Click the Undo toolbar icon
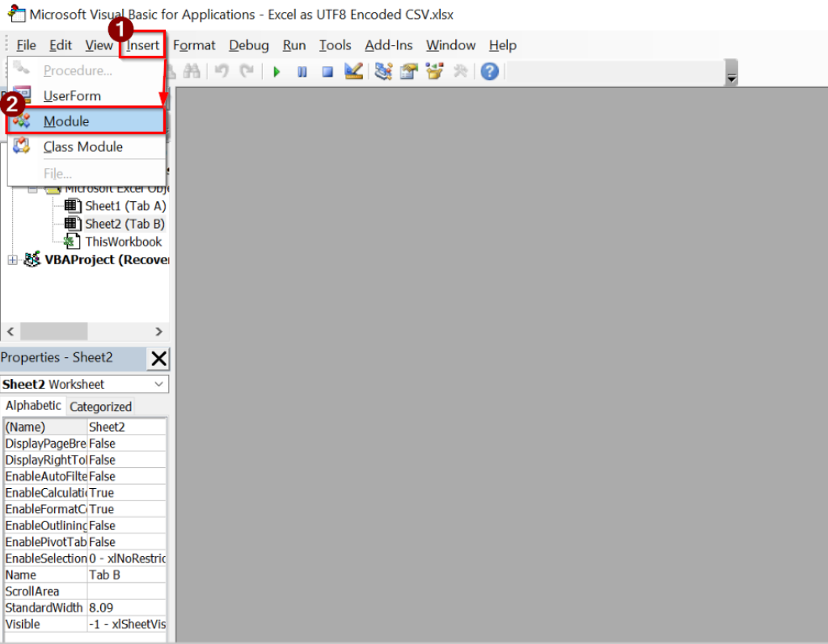 (x=219, y=71)
